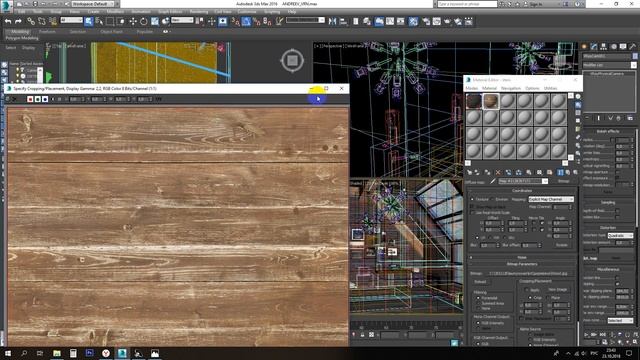Click the Redo arrow in main toolbar

[x=18, y=21]
